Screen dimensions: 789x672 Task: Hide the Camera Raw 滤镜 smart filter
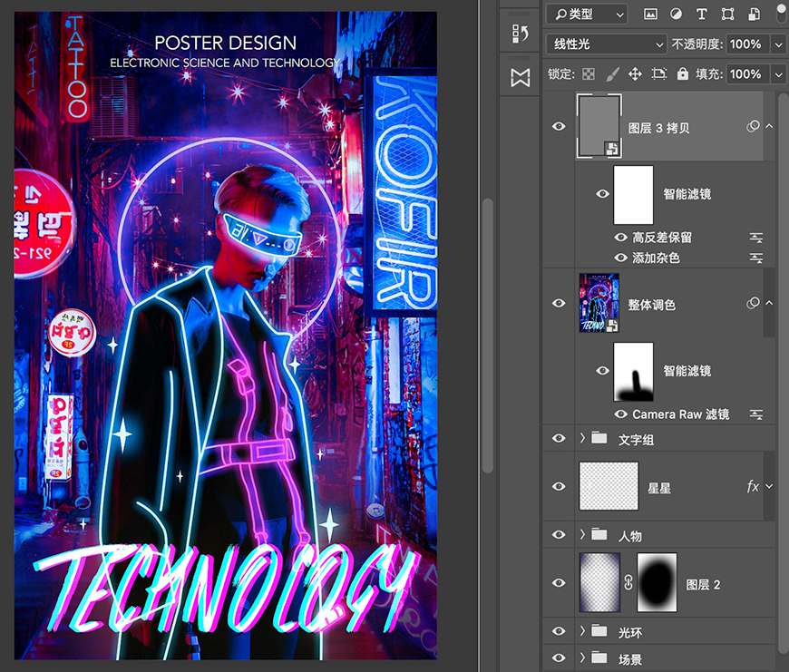click(620, 414)
